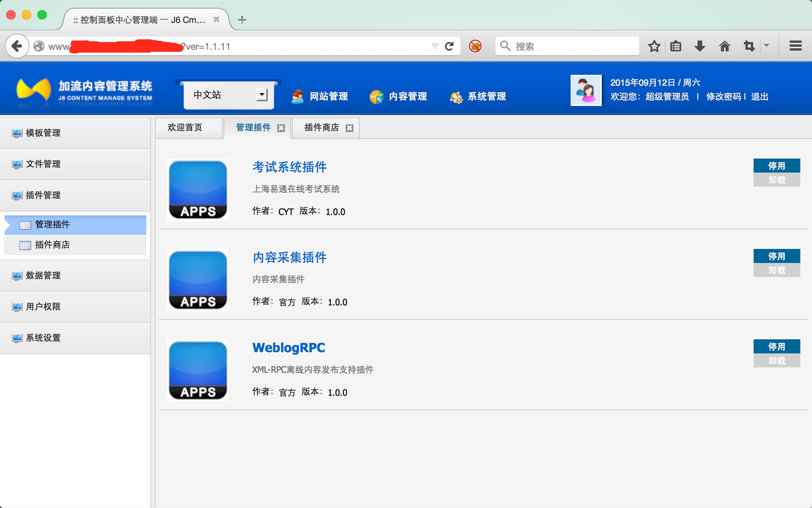812x508 pixels.
Task: Disable the WeblogRPC plugin with 停用
Action: point(776,346)
